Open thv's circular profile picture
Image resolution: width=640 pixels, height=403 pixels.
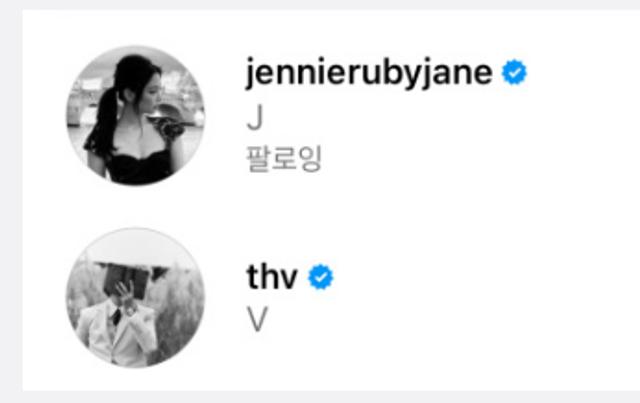[x=136, y=298]
